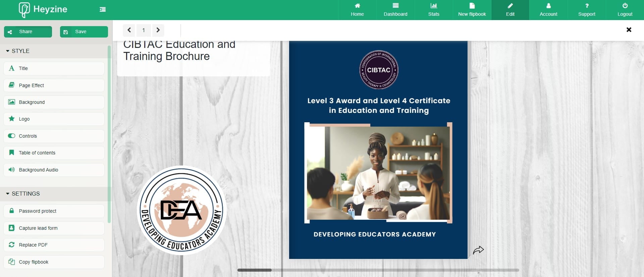Close the editor with the X icon
644x277 pixels.
point(629,30)
